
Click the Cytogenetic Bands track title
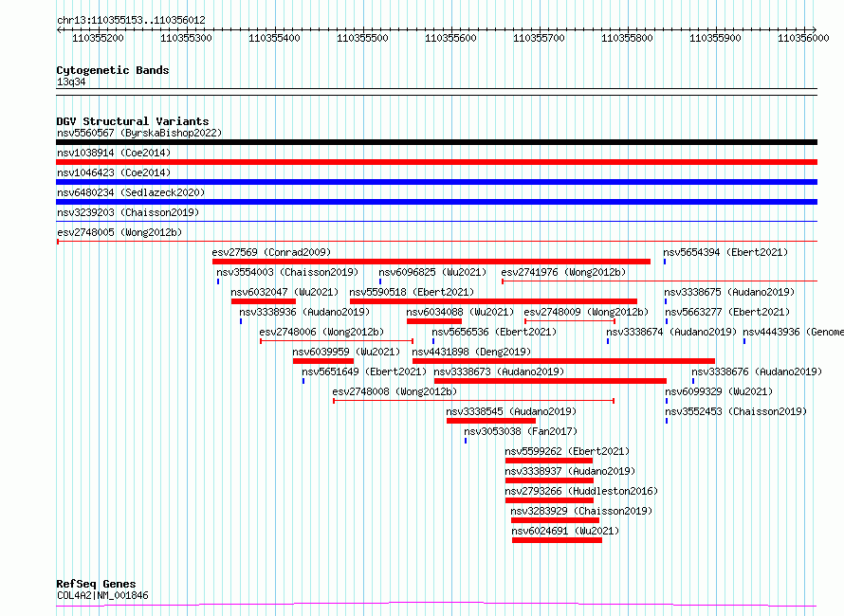pyautogui.click(x=113, y=70)
